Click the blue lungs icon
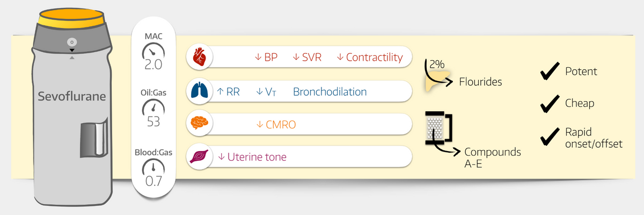 point(200,91)
